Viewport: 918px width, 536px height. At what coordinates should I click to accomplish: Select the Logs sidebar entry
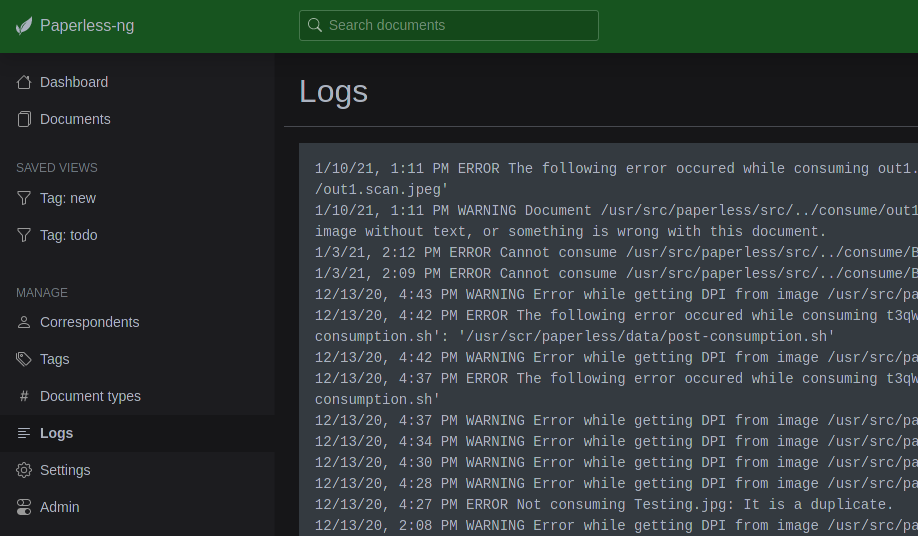click(137, 433)
